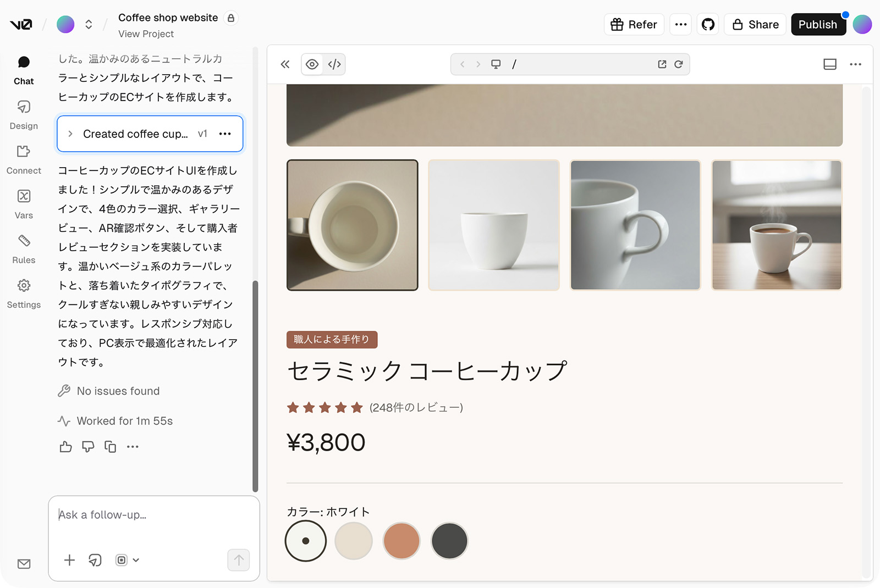This screenshot has height=588, width=880.
Task: Click the thumbs down feedback icon
Action: (x=88, y=447)
